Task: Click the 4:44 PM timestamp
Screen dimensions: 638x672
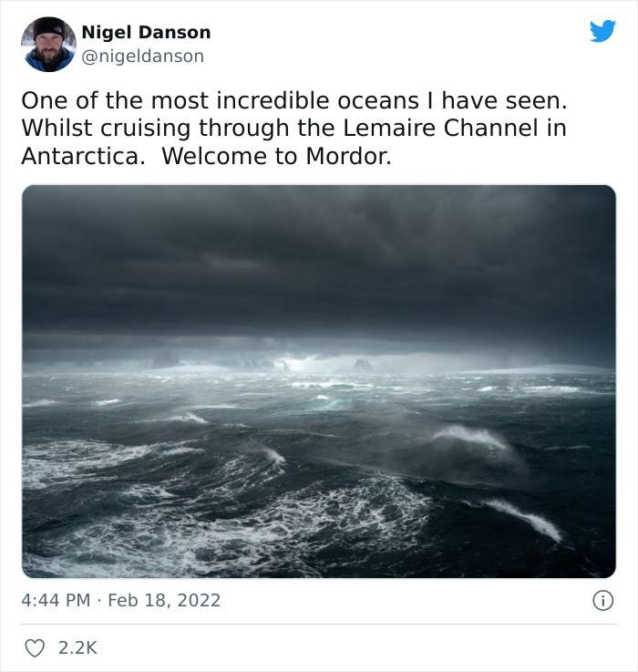Action: [56, 600]
